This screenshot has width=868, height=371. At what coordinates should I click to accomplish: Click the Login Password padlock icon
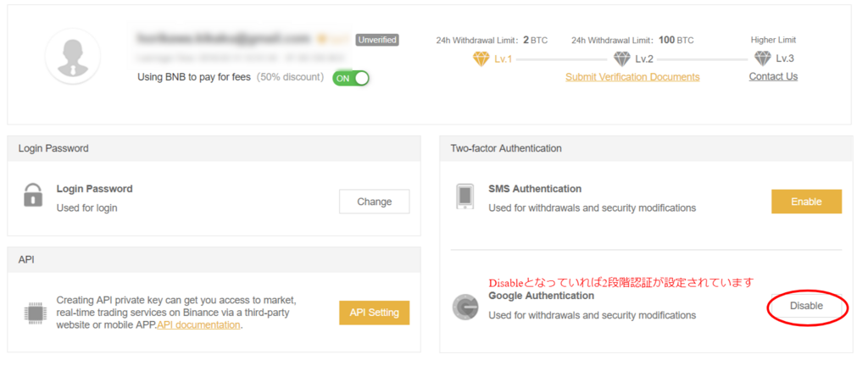tap(33, 196)
